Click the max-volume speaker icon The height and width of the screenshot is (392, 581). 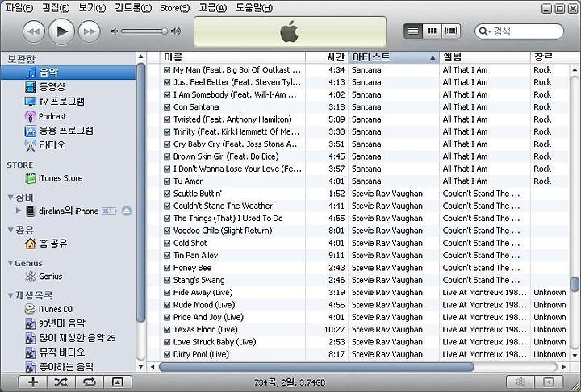[176, 31]
